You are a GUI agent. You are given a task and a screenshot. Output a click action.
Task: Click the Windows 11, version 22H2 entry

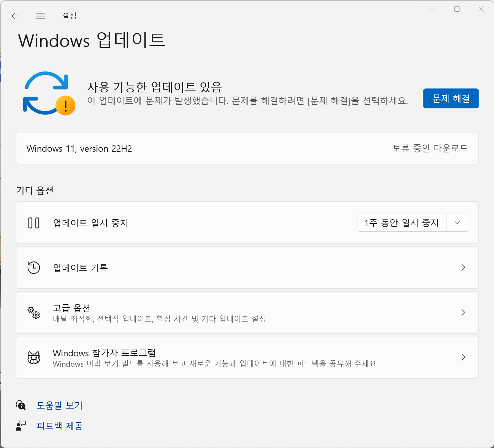[x=247, y=149]
